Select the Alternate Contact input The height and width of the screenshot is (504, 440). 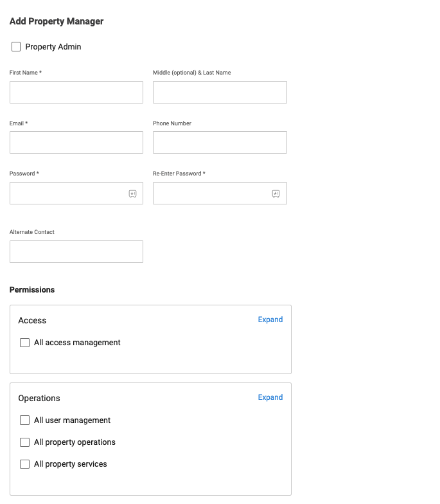click(76, 252)
